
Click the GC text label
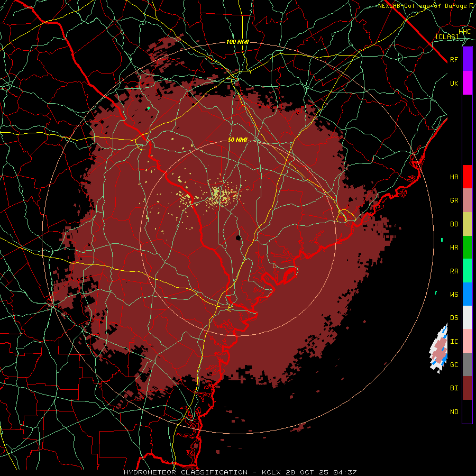click(454, 365)
